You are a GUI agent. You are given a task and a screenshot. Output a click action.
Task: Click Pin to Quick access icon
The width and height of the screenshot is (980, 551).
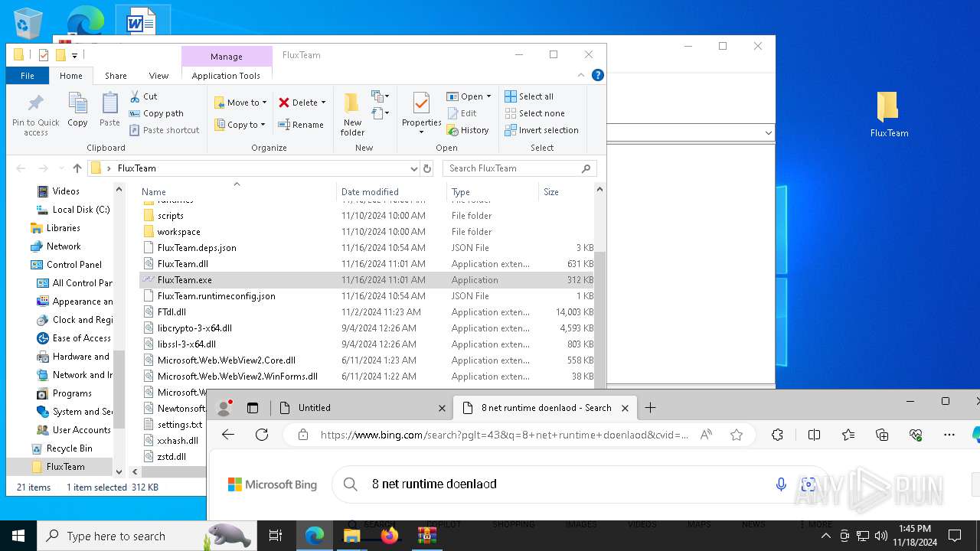35,115
